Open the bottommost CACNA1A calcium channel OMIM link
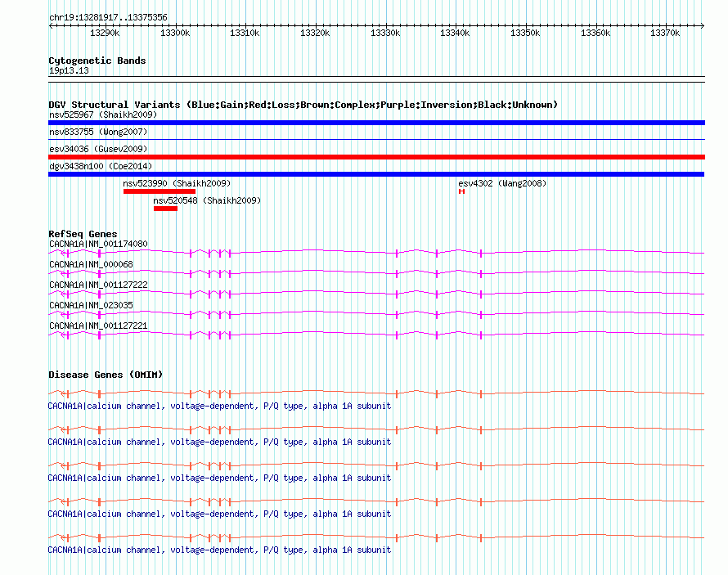The width and height of the screenshot is (728, 575). [219, 550]
